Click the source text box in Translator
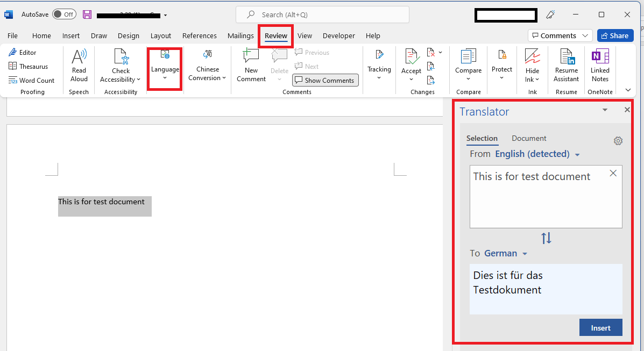644x351 pixels. (x=546, y=197)
